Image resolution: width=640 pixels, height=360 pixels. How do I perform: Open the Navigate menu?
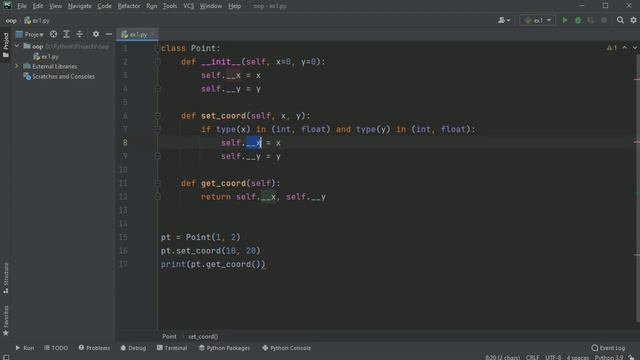point(80,6)
